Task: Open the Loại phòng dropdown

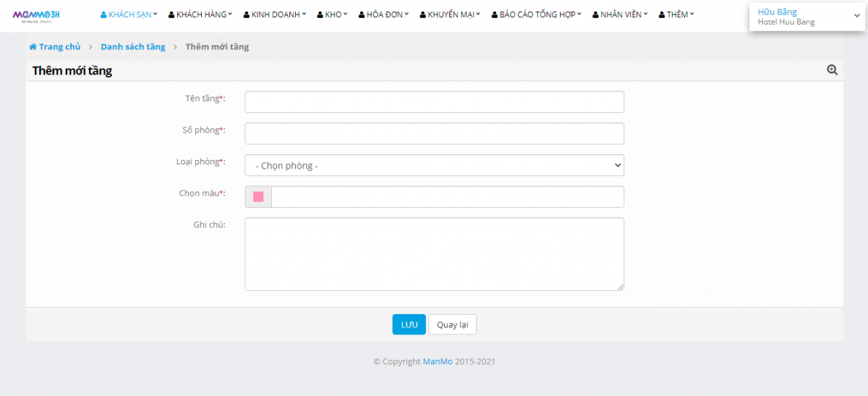Action: [x=434, y=165]
